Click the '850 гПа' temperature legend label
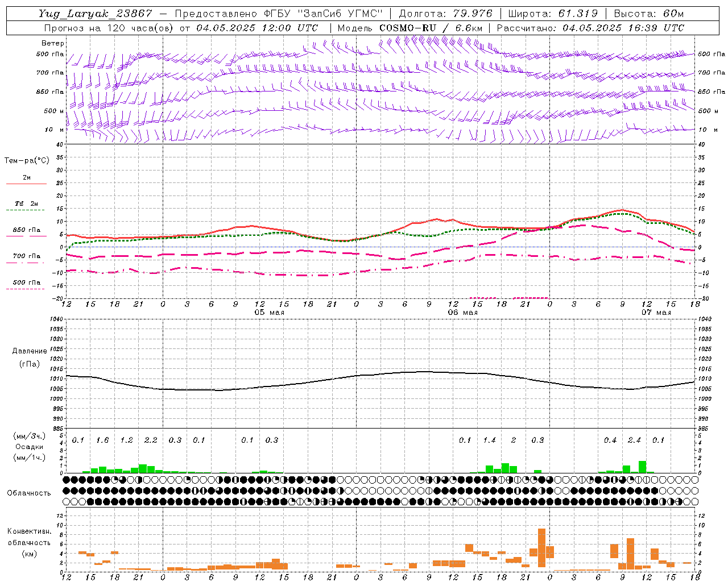The image size is (728, 582). pos(27,230)
